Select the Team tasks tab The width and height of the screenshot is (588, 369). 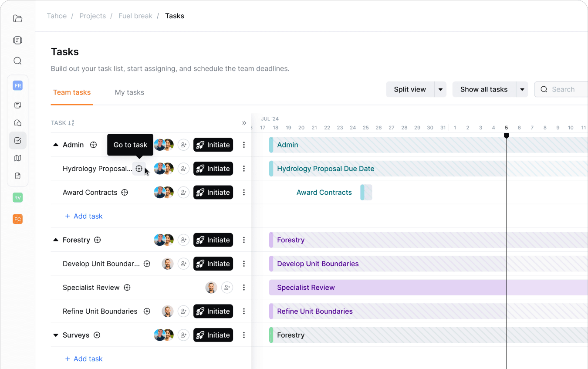click(72, 92)
